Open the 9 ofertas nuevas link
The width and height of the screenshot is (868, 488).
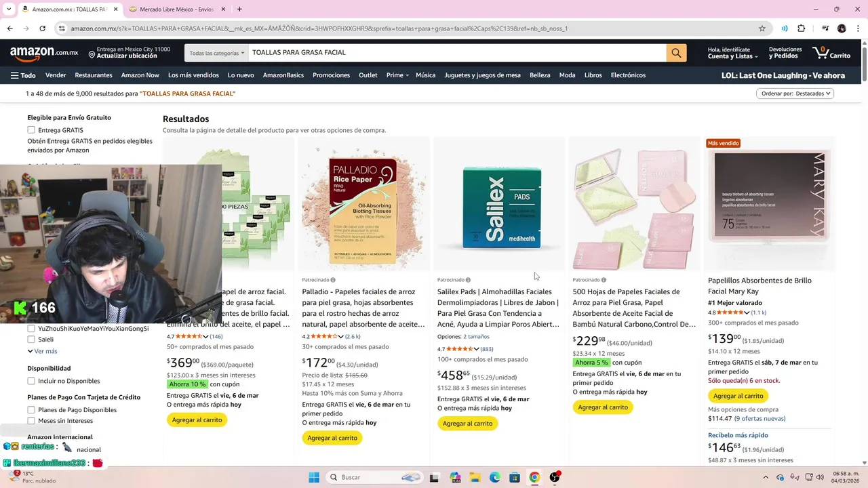pyautogui.click(x=759, y=419)
